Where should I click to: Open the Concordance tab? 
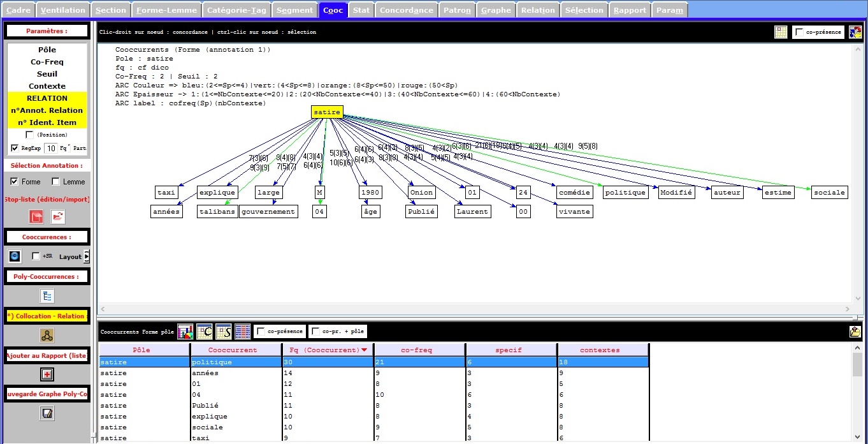click(407, 10)
